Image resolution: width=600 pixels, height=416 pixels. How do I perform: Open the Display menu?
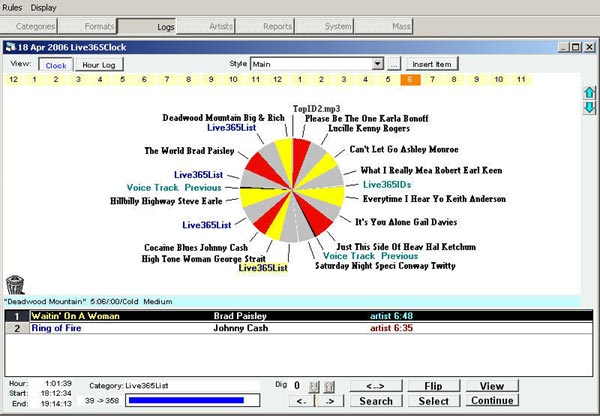(x=43, y=7)
